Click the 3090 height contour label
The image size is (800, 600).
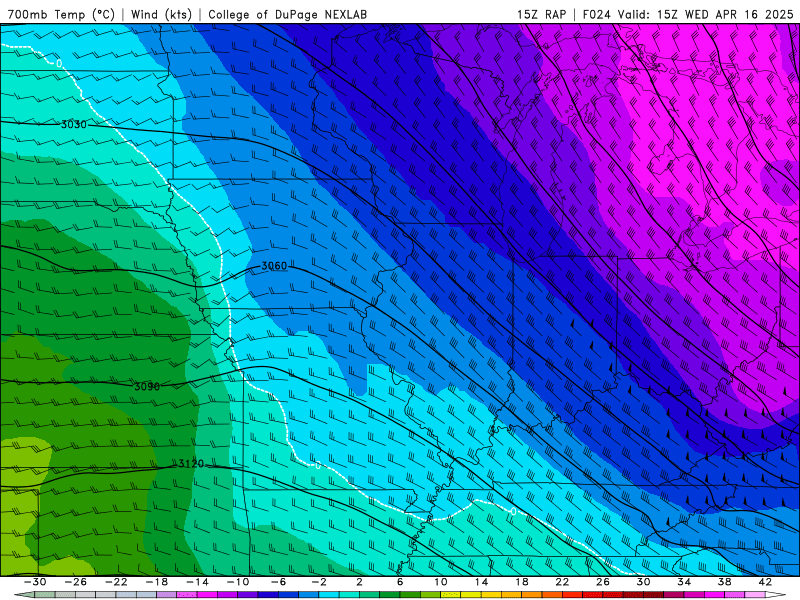147,387
